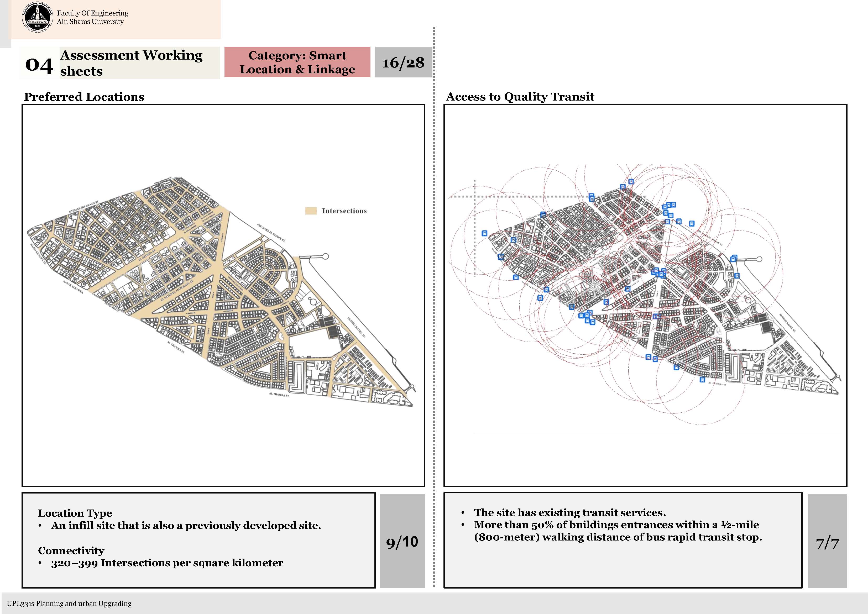Click the 7/7 score box
868x614 pixels.
pos(827,543)
